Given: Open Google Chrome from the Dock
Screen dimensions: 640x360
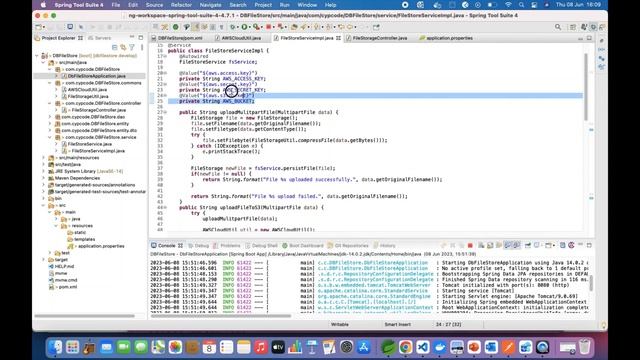Looking at the screenshot, I should (x=405, y=347).
